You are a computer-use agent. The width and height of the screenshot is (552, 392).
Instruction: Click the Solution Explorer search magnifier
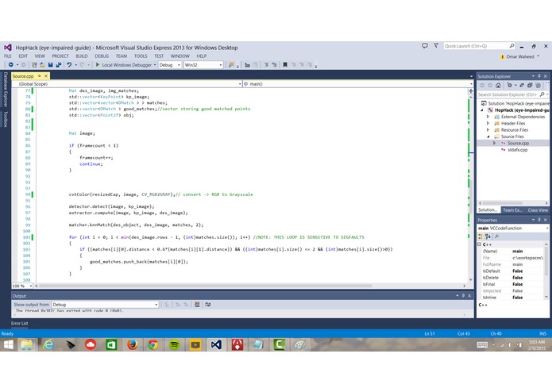pyautogui.click(x=542, y=94)
